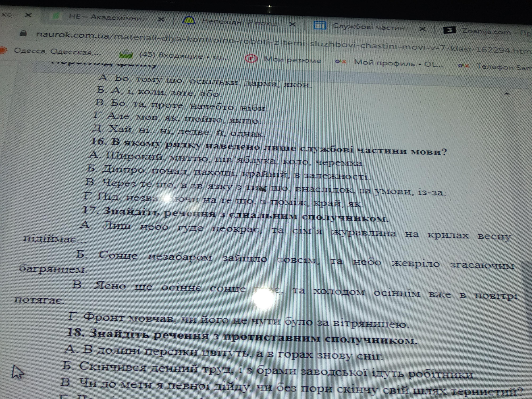
Task: Close the НЕ – Академічний tab
Action: (x=161, y=19)
